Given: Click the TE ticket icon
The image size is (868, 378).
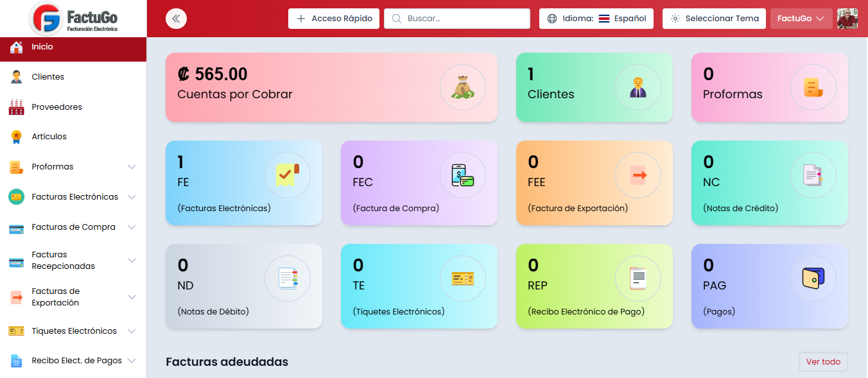Looking at the screenshot, I should [462, 279].
